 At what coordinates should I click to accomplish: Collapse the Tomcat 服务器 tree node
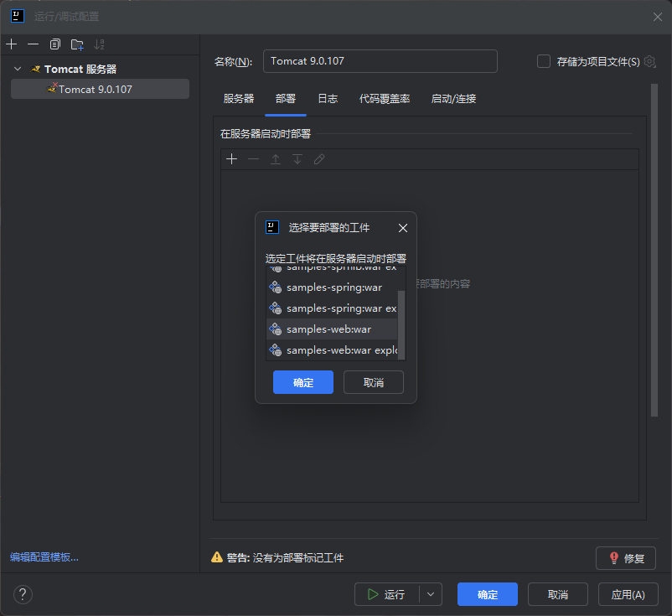click(x=18, y=69)
